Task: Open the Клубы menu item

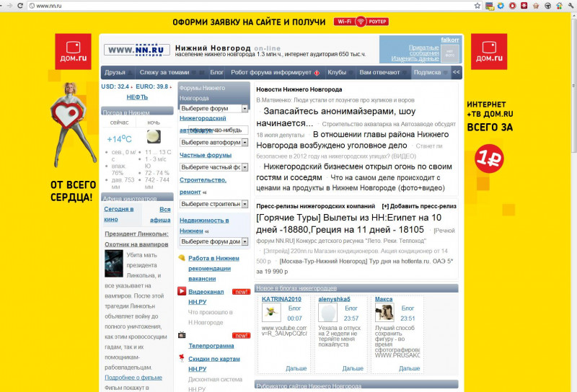Action: pyautogui.click(x=337, y=73)
